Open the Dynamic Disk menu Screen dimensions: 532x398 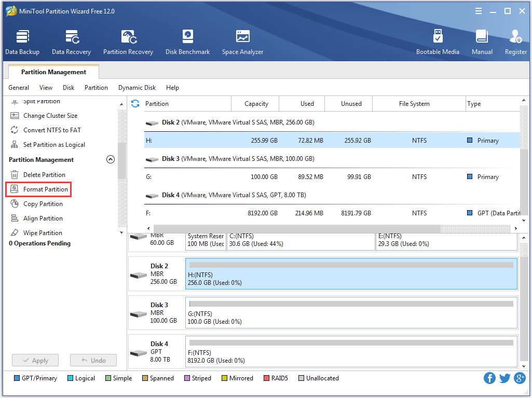(137, 88)
